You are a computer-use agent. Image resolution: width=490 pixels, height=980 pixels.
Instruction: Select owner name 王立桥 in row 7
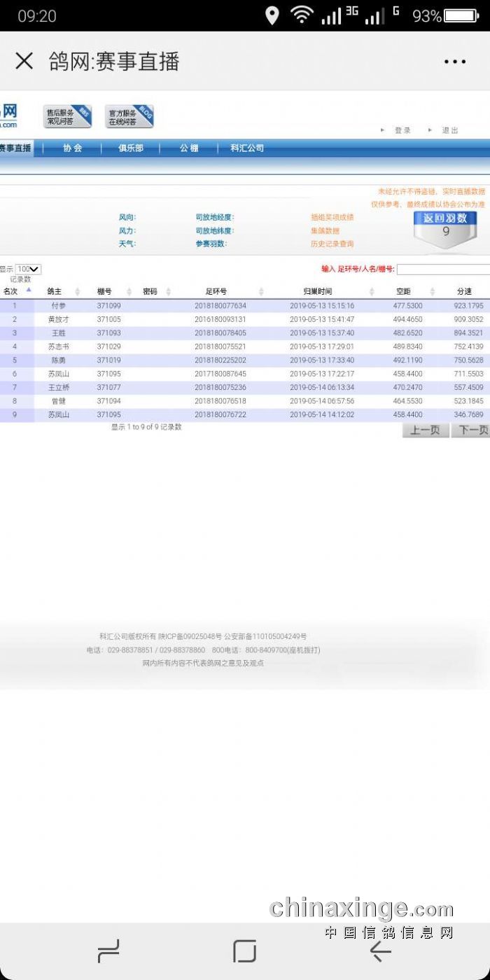59,387
